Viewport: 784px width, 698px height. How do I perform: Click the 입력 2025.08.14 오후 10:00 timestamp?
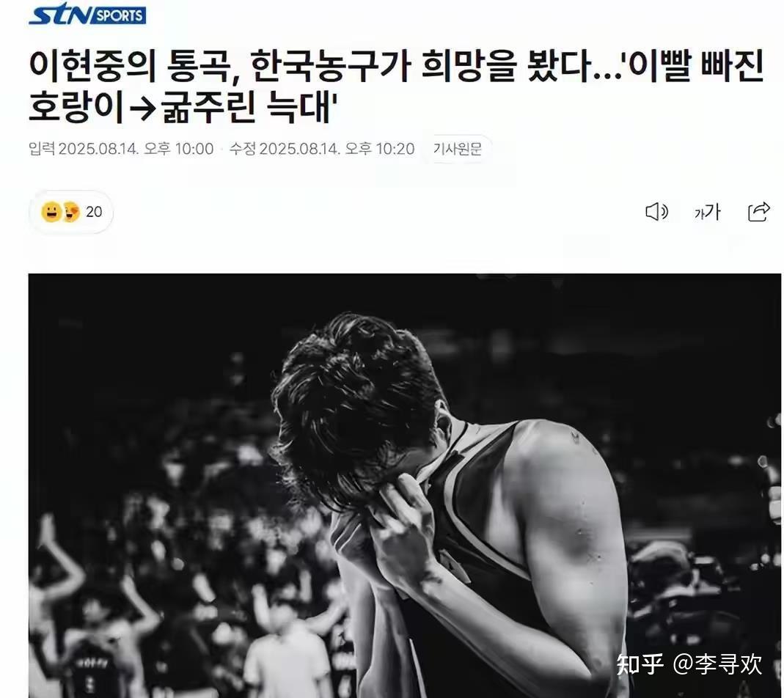121,149
